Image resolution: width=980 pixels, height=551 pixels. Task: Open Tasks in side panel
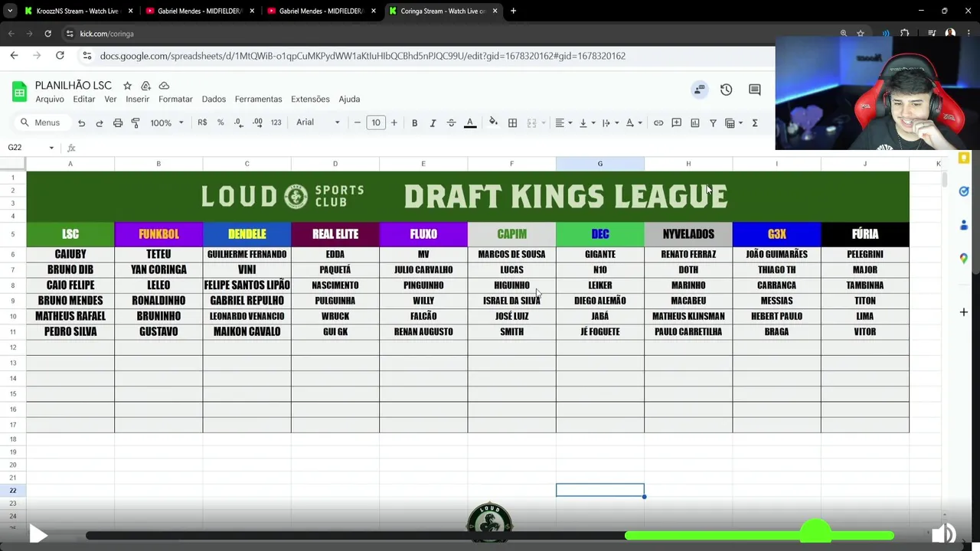point(964,191)
